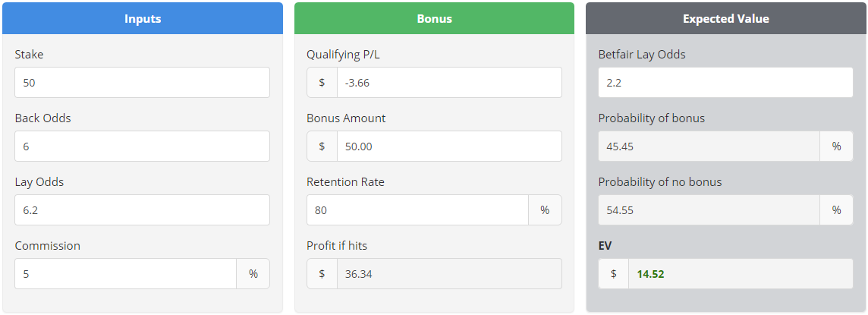Click the percent symbol beside Probability of bonus

coord(837,146)
